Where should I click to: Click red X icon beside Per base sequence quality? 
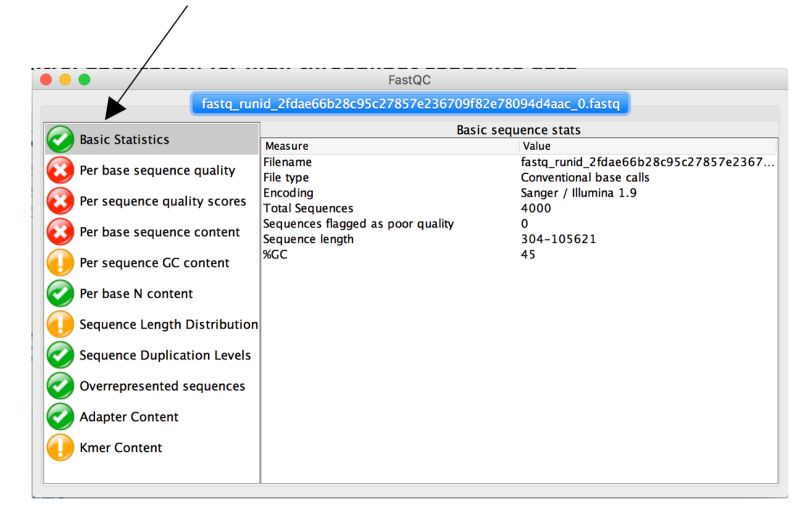pyautogui.click(x=60, y=170)
